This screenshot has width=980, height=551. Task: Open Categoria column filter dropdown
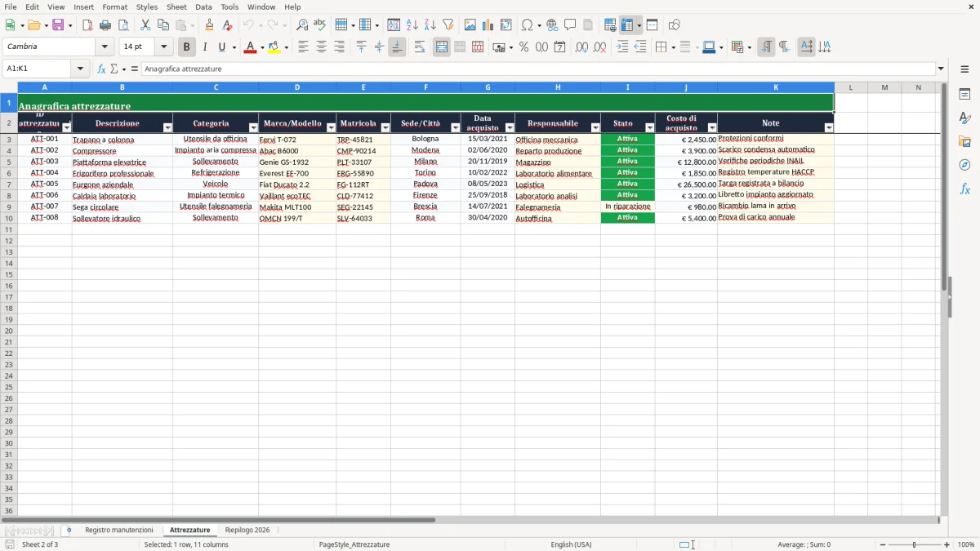pos(253,128)
